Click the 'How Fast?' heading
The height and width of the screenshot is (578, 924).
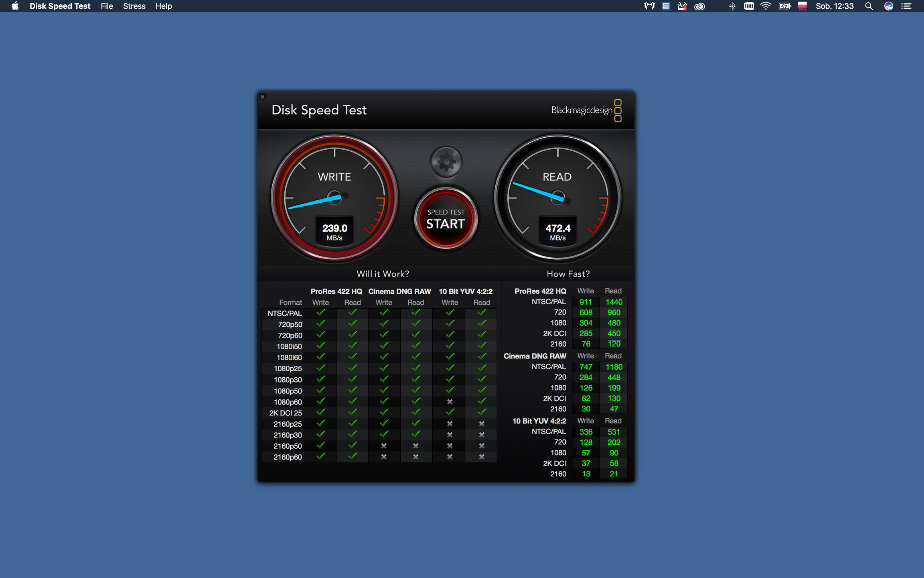tap(568, 274)
